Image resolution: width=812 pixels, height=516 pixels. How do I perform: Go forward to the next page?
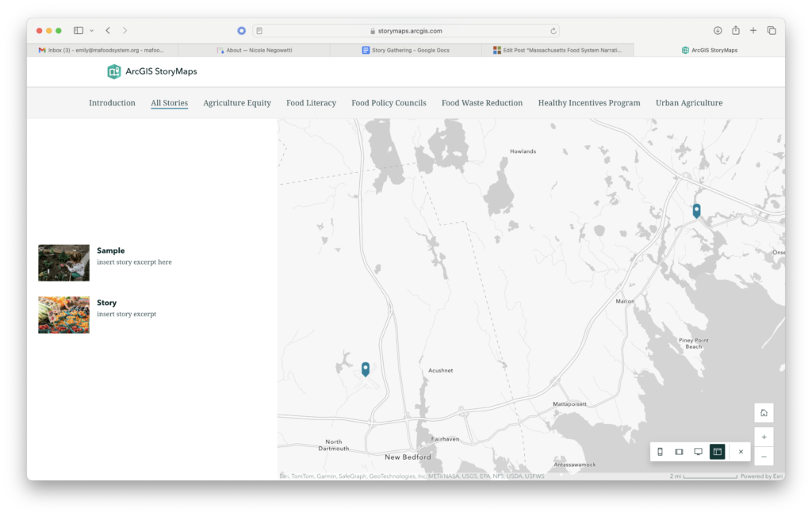tap(124, 31)
